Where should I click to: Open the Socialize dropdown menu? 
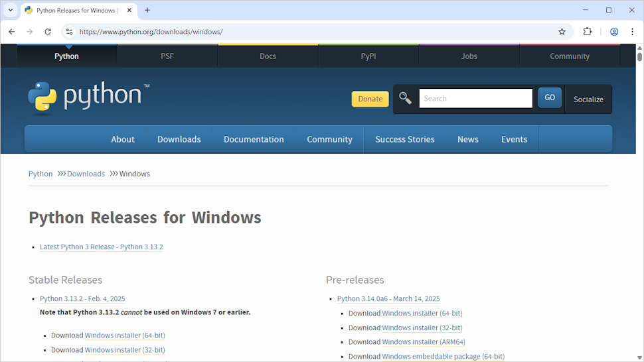coord(588,99)
